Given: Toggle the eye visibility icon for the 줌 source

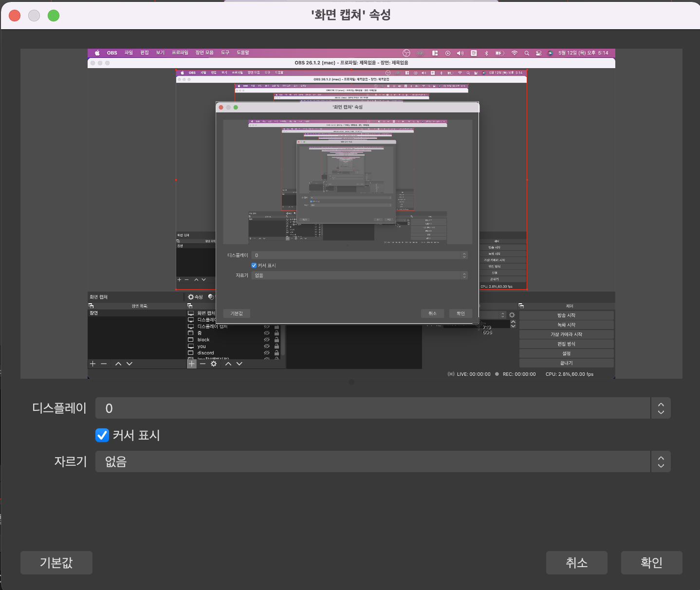Looking at the screenshot, I should (267, 333).
